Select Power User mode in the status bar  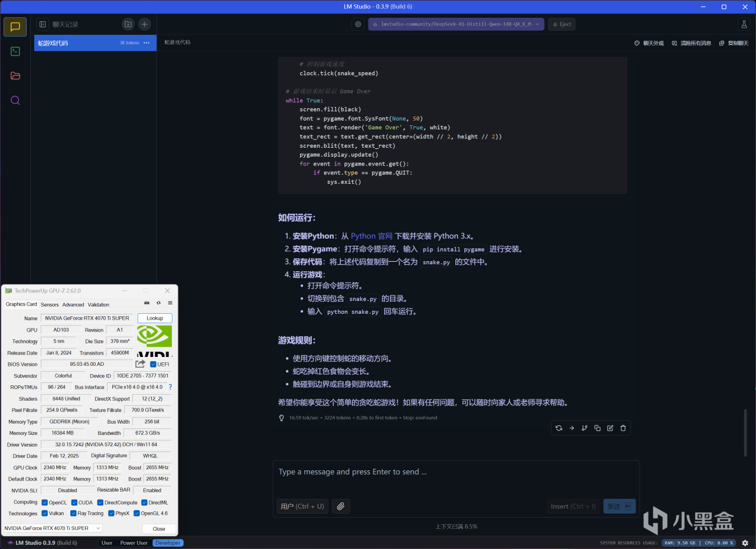[134, 543]
